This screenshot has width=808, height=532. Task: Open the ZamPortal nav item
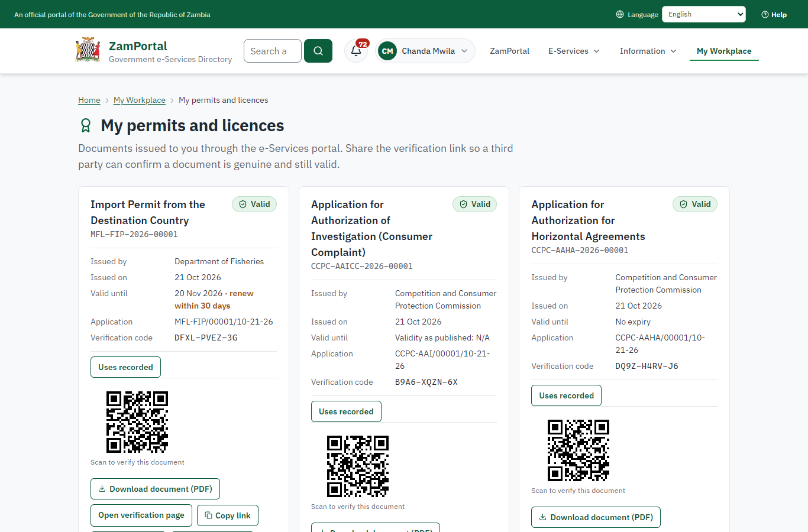tap(509, 51)
